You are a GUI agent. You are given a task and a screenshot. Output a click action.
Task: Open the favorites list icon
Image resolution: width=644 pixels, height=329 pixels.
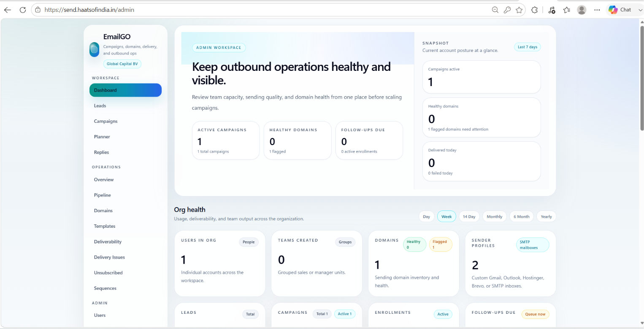coord(567,10)
